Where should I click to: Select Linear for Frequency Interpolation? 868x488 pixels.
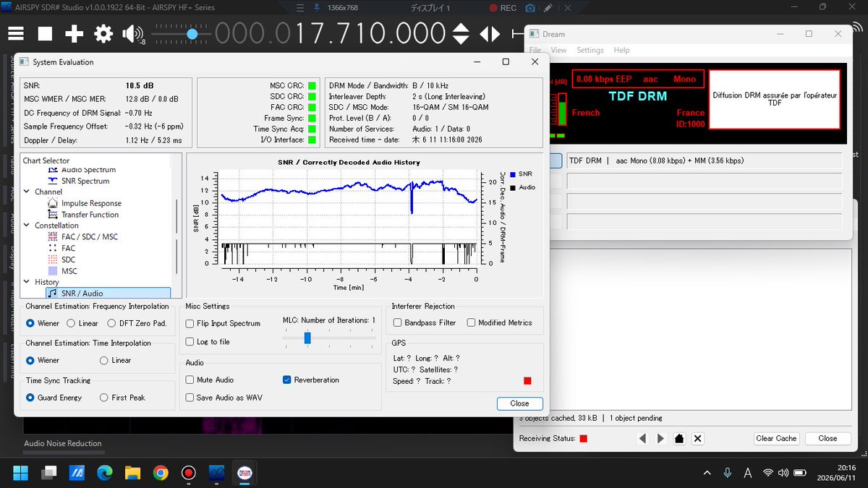pyautogui.click(x=82, y=323)
